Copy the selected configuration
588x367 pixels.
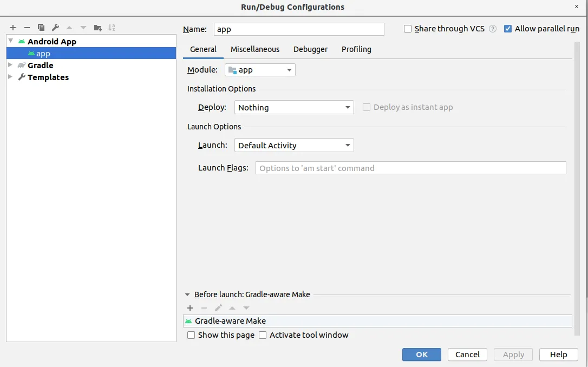point(41,28)
